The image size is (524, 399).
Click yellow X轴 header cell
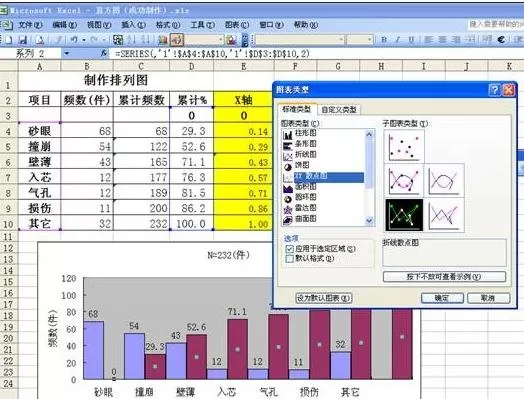click(x=244, y=100)
